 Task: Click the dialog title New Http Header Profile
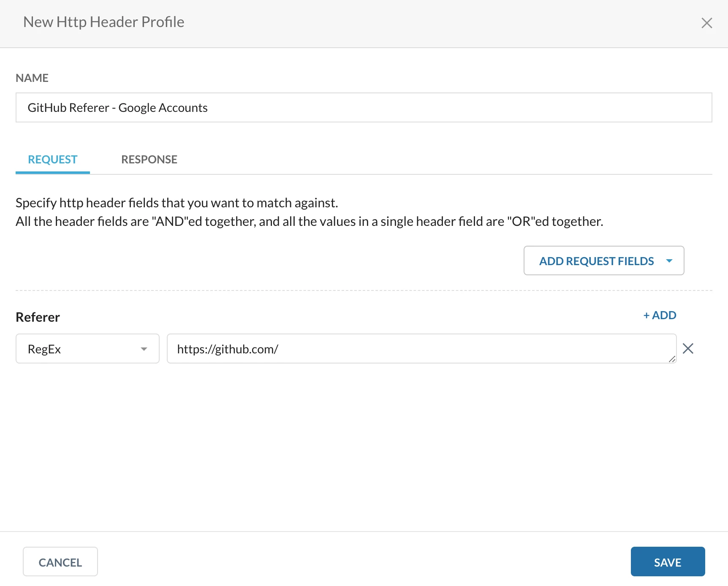[103, 22]
